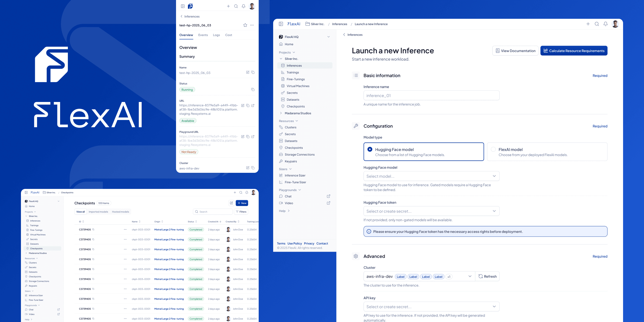Expand Madarama Studios project tree
Screen dimensions: 644x322
tap(281, 113)
